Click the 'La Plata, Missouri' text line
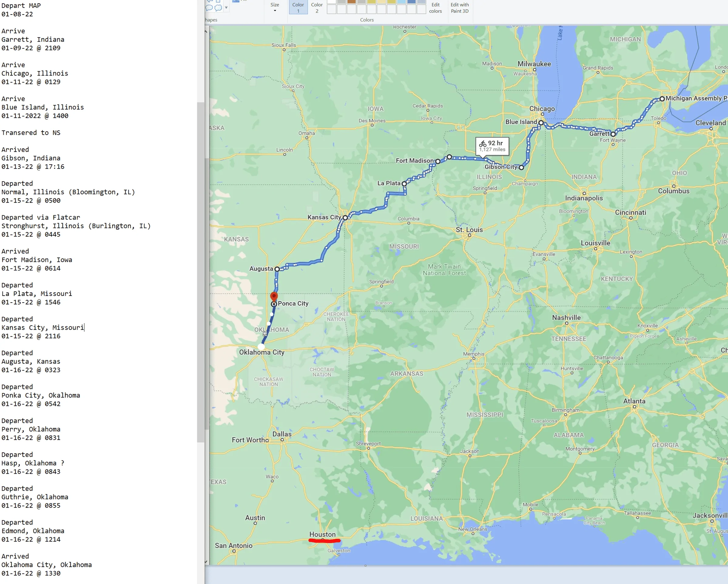The image size is (728, 584). (37, 294)
